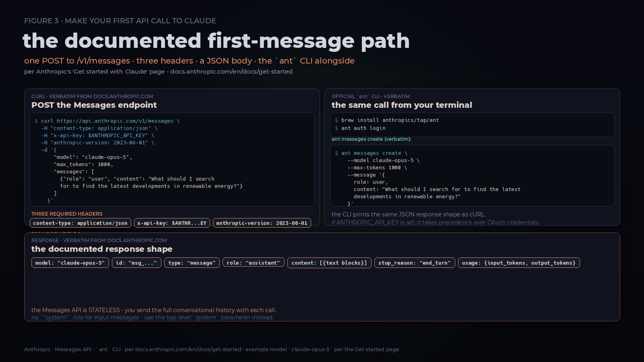
Task: Click the "--message '{" CLI flag line
Action: click(366, 175)
